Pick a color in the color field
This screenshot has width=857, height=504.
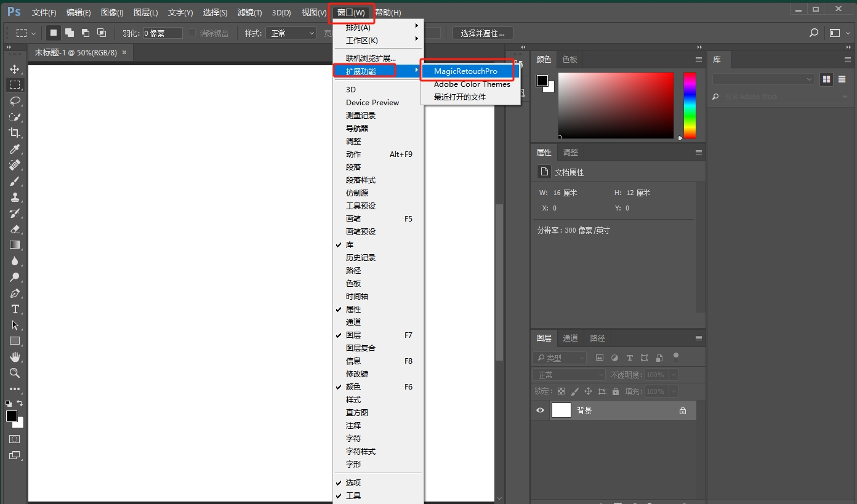click(x=616, y=105)
